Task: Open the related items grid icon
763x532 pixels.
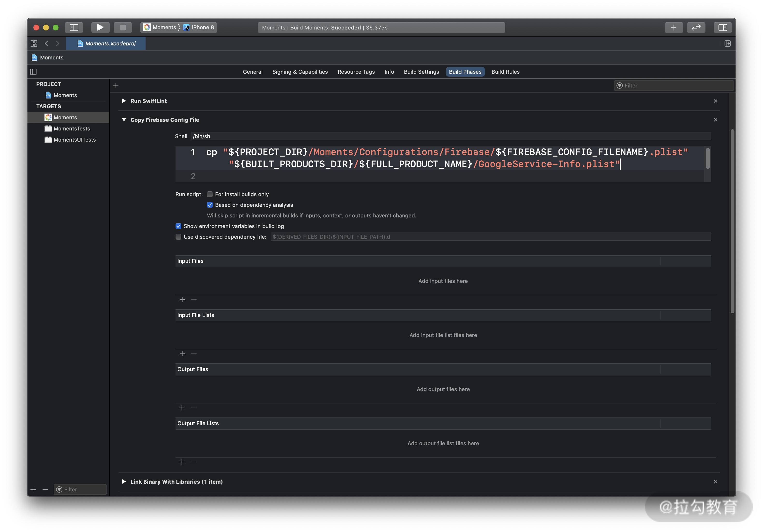Action: 34,43
